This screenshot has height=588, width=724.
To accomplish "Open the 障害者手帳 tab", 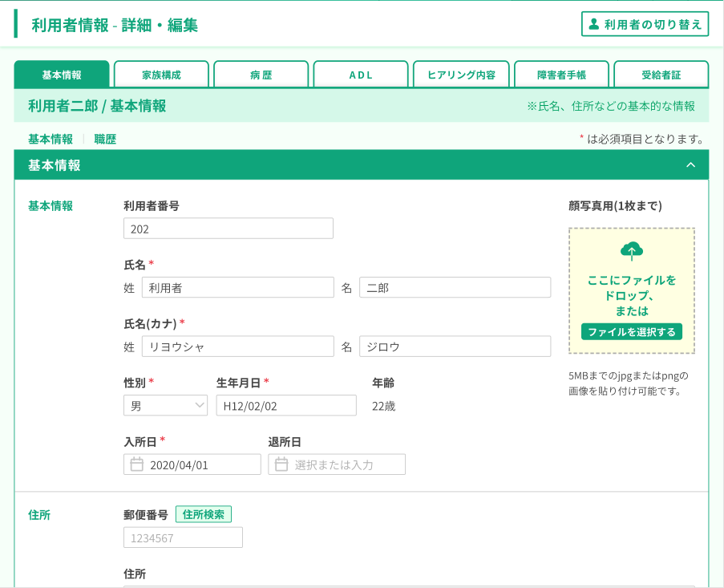I will click(561, 75).
